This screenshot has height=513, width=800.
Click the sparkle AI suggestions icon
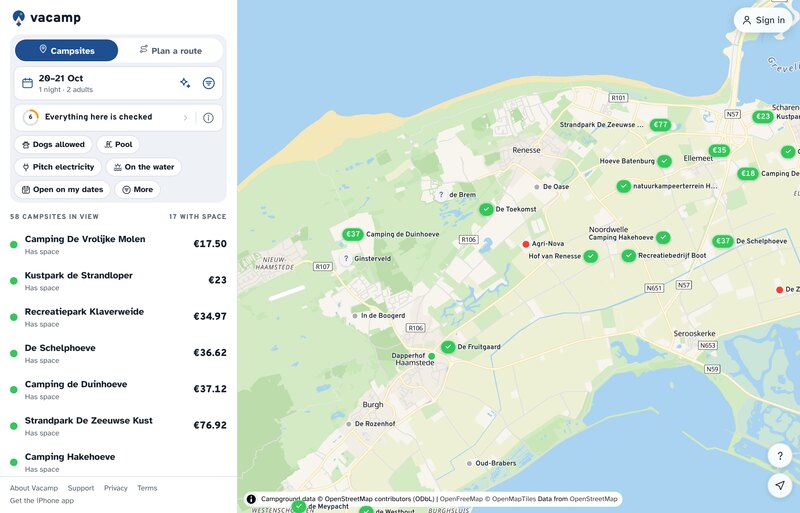click(x=185, y=83)
